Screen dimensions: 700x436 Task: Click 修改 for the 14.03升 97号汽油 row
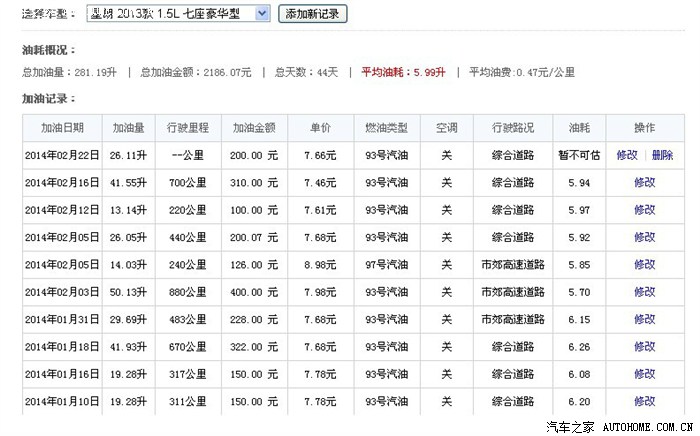click(x=644, y=265)
